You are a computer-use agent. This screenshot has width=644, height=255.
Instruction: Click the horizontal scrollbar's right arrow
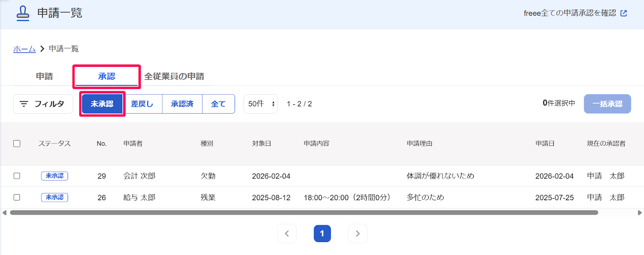pyautogui.click(x=640, y=213)
